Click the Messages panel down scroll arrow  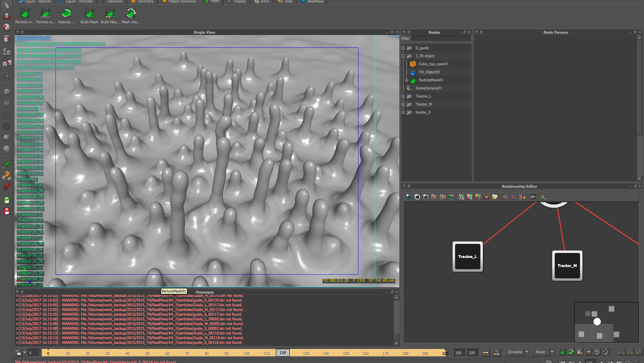click(396, 343)
